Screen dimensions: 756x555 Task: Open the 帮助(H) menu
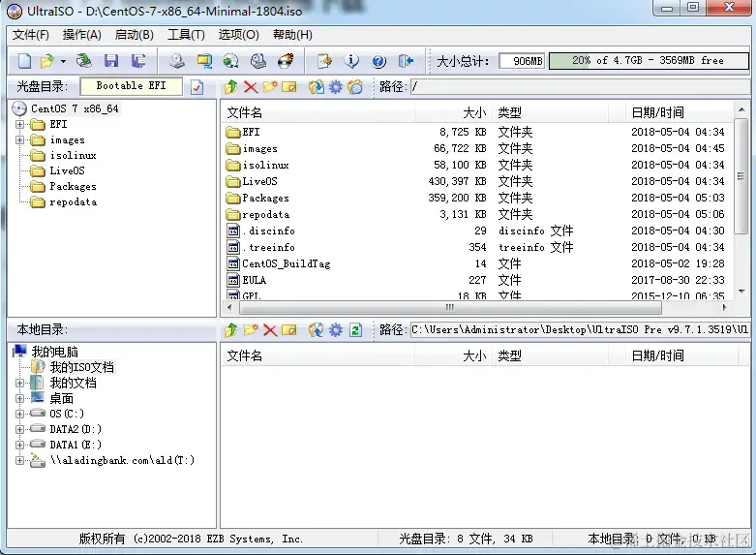(x=292, y=35)
